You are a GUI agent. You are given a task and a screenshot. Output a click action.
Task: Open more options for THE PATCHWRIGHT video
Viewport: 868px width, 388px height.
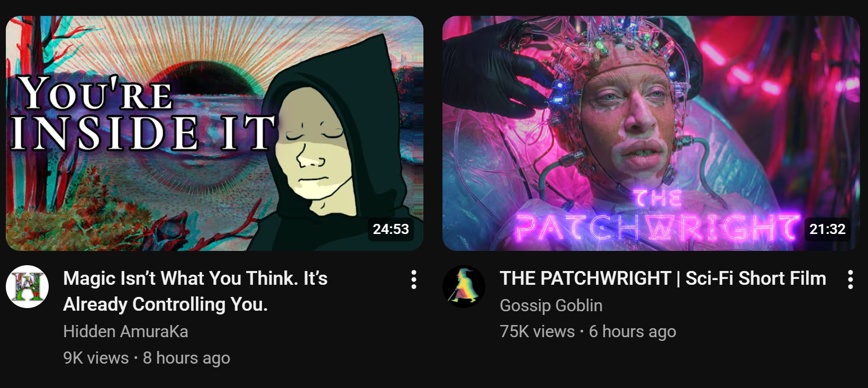(x=850, y=279)
